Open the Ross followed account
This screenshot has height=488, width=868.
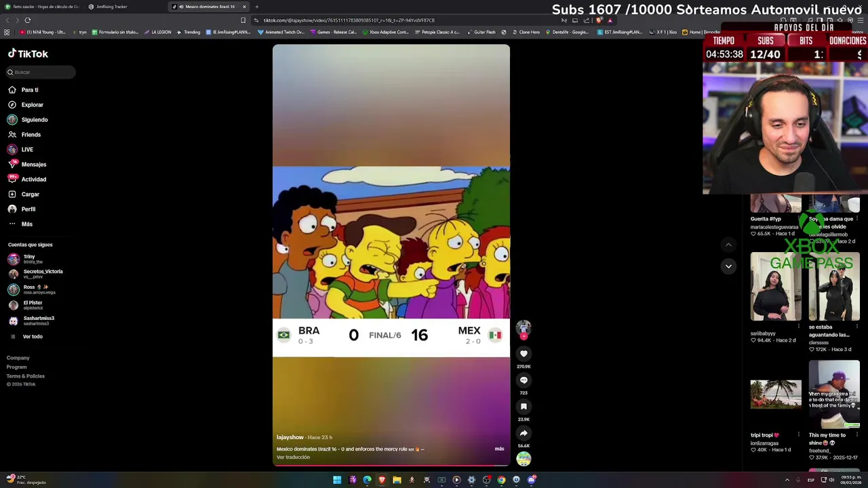[x=33, y=289]
